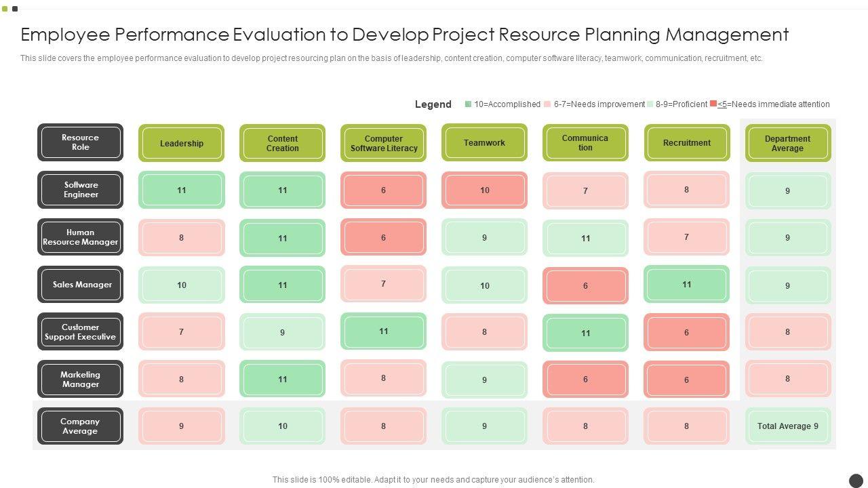Click the Computer Software Literacy header
868x488 pixels.
383,143
